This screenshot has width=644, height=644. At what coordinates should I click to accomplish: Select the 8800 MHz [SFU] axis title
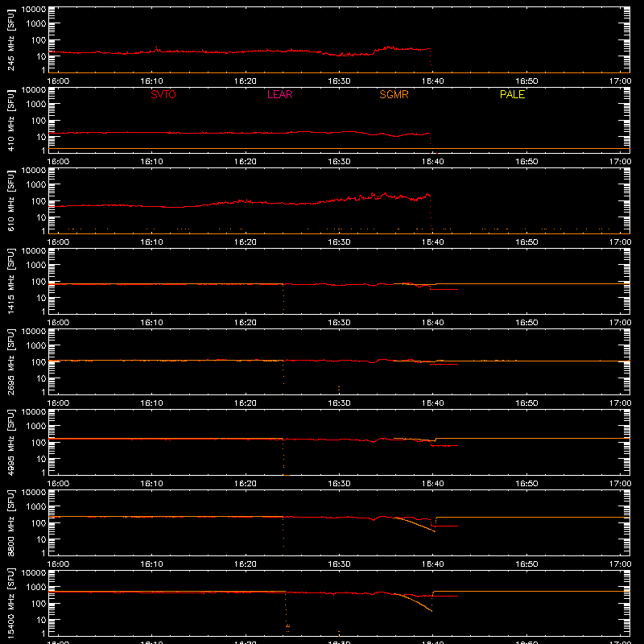pyautogui.click(x=10, y=522)
